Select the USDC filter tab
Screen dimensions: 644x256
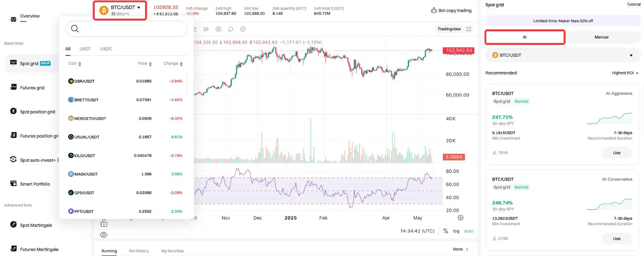[106, 49]
